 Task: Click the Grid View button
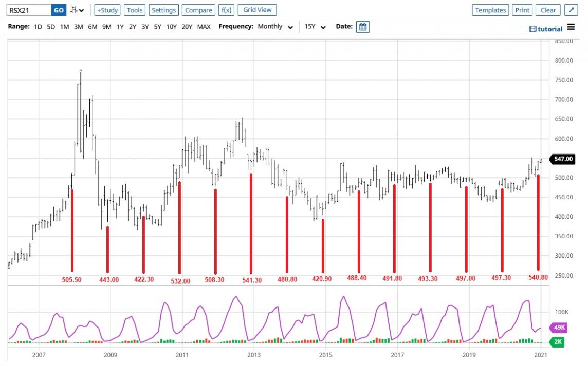pos(258,10)
